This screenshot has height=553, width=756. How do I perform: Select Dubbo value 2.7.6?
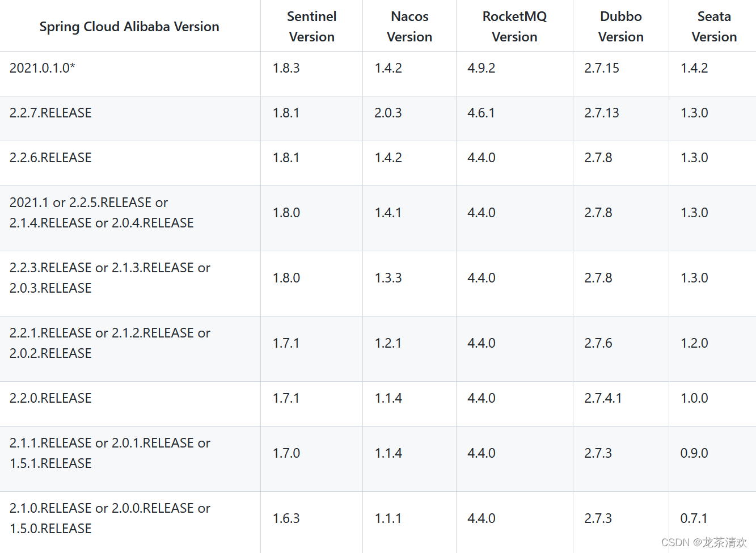click(x=598, y=343)
